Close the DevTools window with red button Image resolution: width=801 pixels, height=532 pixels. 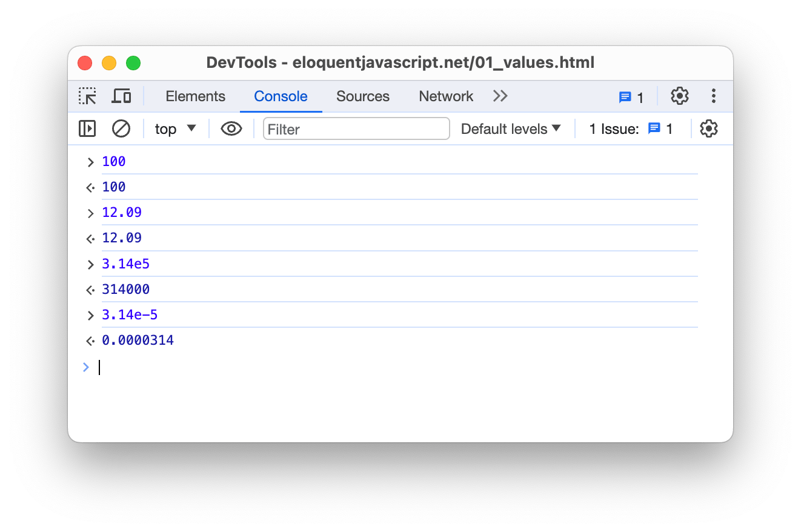click(85, 62)
